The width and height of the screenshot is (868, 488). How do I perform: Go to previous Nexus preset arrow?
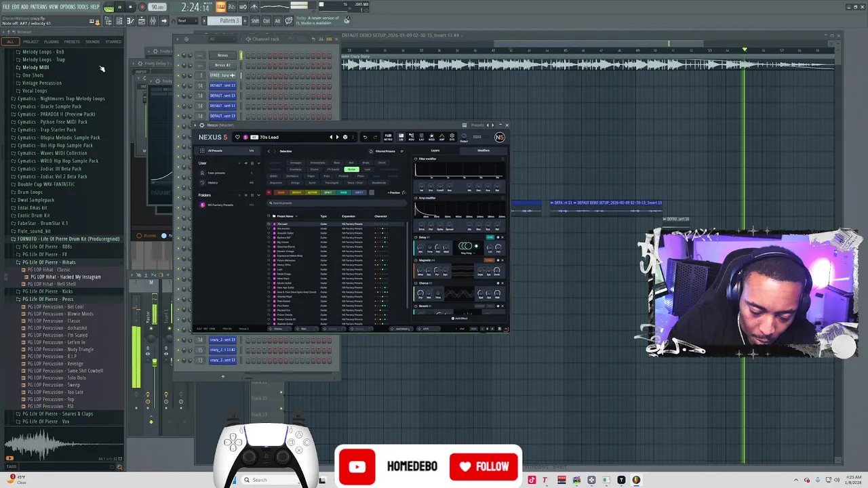[331, 137]
